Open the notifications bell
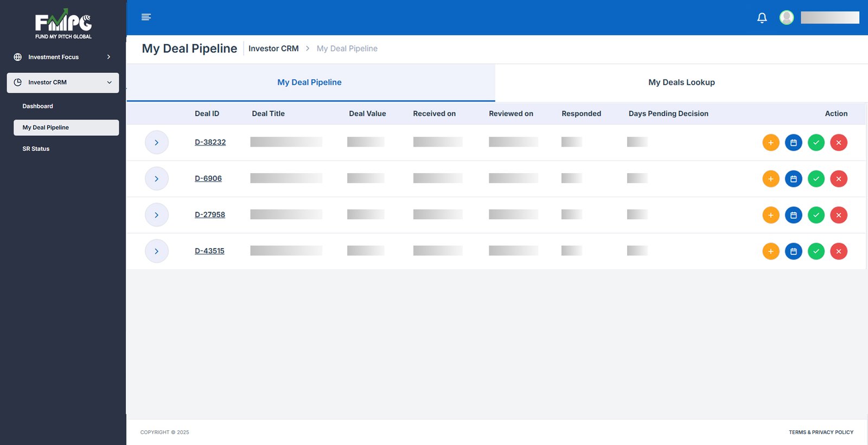 pyautogui.click(x=762, y=18)
